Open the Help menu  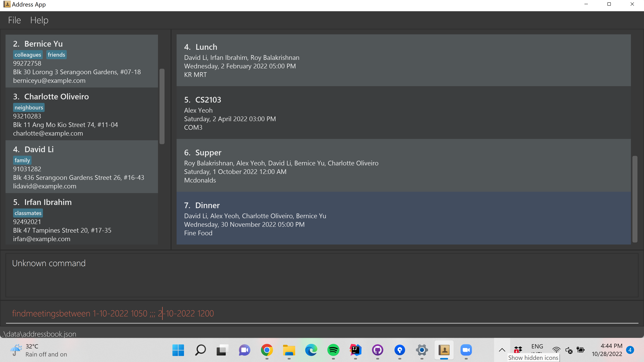[x=39, y=20]
